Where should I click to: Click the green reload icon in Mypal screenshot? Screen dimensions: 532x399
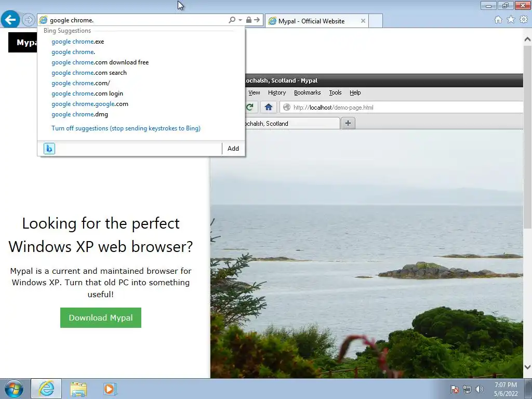coord(250,107)
